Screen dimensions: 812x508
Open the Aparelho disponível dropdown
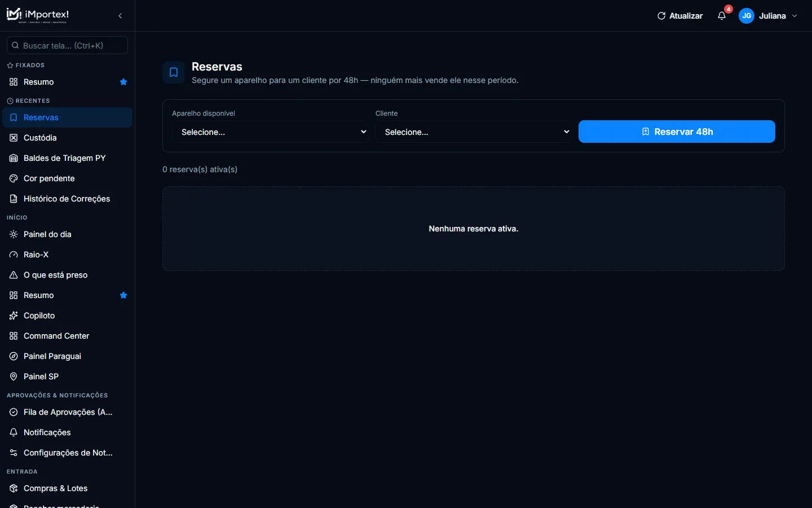pos(271,132)
